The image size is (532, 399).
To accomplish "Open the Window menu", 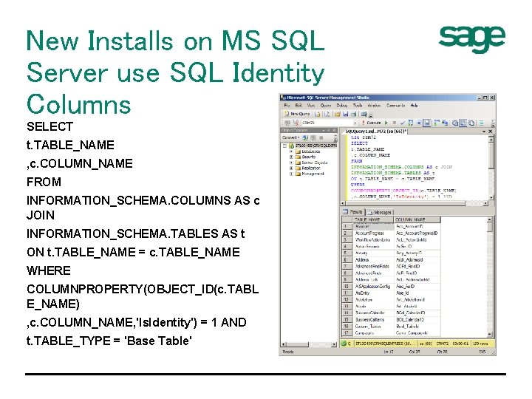I will (x=374, y=106).
